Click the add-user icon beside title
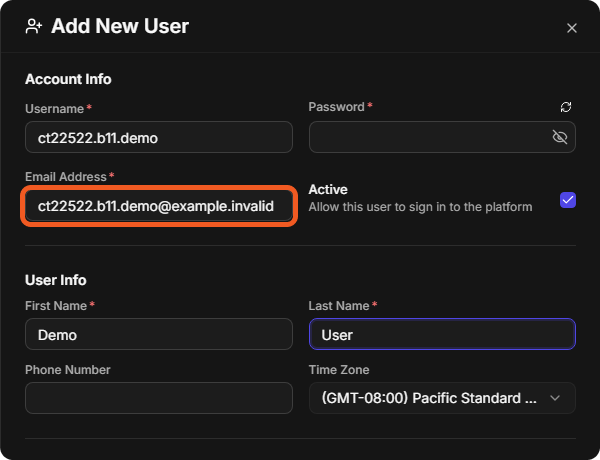600x460 pixels. [34, 26]
